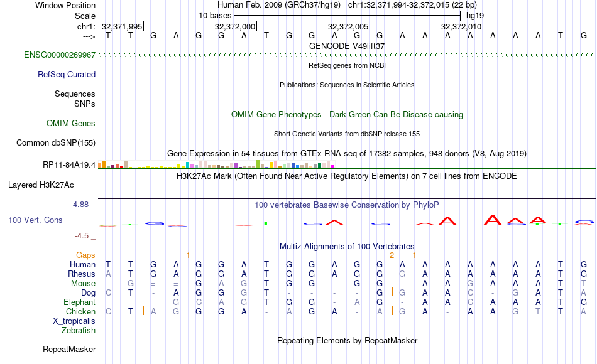597x364 pixels.
Task: Click the SNPs track label
Action: pos(85,104)
